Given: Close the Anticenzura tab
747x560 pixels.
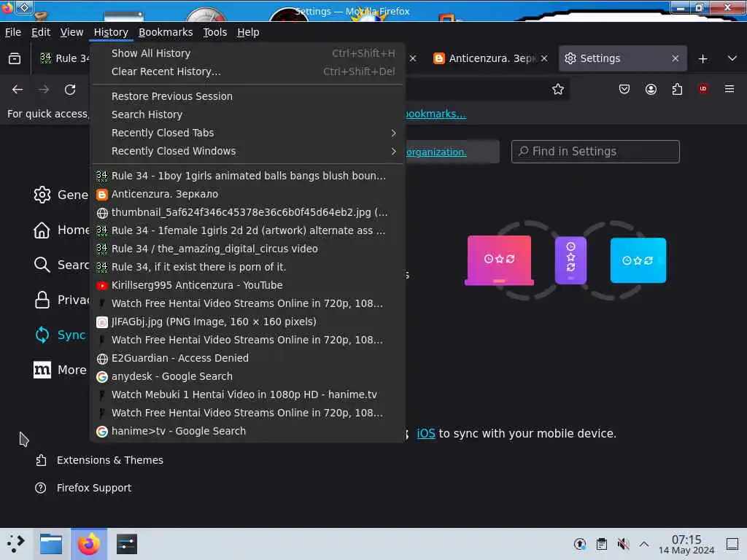Looking at the screenshot, I should click(x=544, y=58).
